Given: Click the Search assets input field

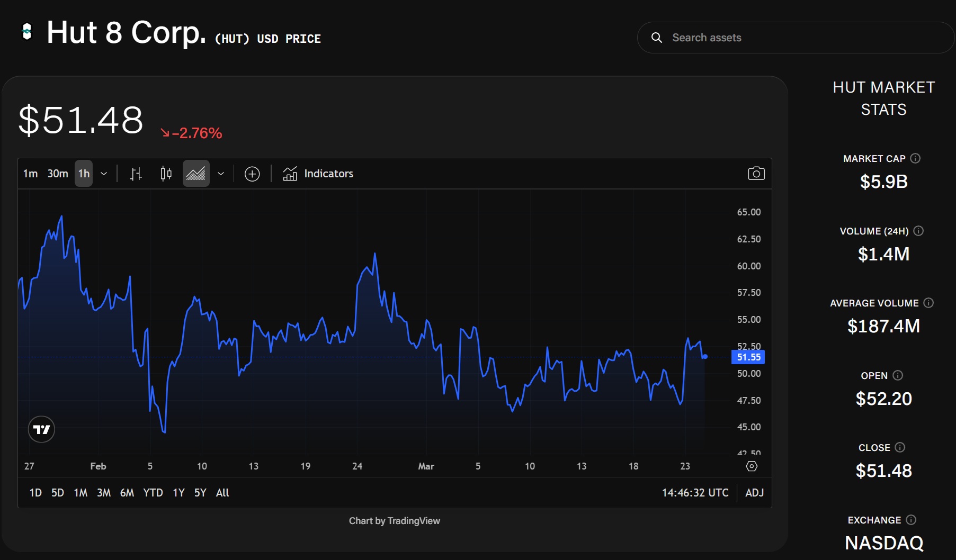Looking at the screenshot, I should 794,38.
